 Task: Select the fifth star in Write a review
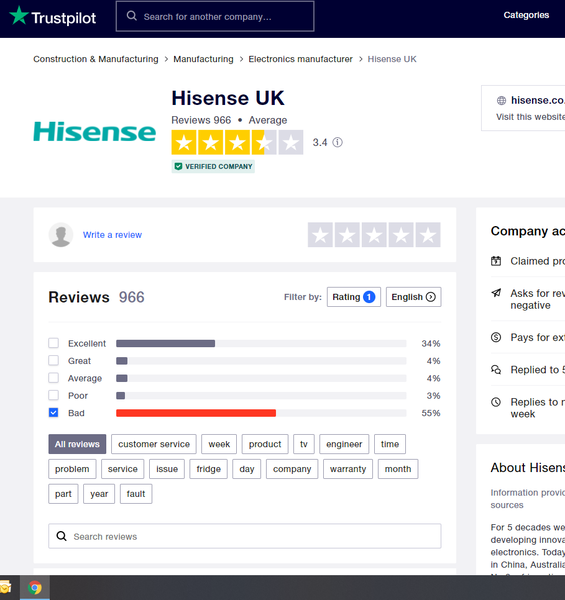pyautogui.click(x=428, y=235)
